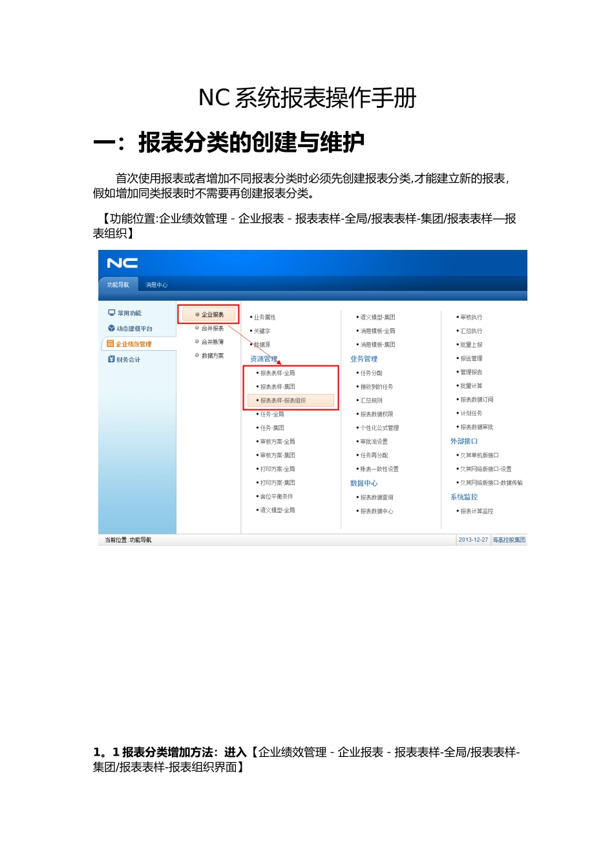Open 账表一致性设置
Screen dimensions: 614x868
pos(379,469)
